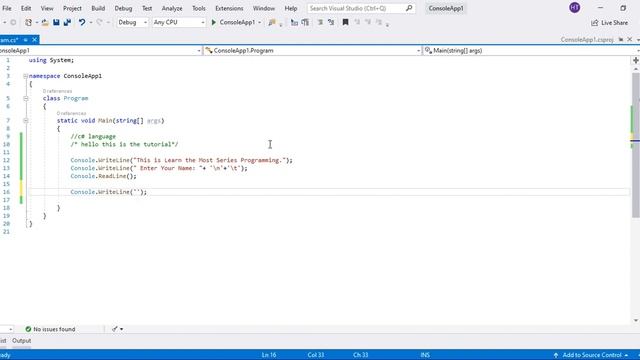Viewport: 640px width, 360px height.
Task: Click the Ln 16 status bar entry
Action: (269, 355)
